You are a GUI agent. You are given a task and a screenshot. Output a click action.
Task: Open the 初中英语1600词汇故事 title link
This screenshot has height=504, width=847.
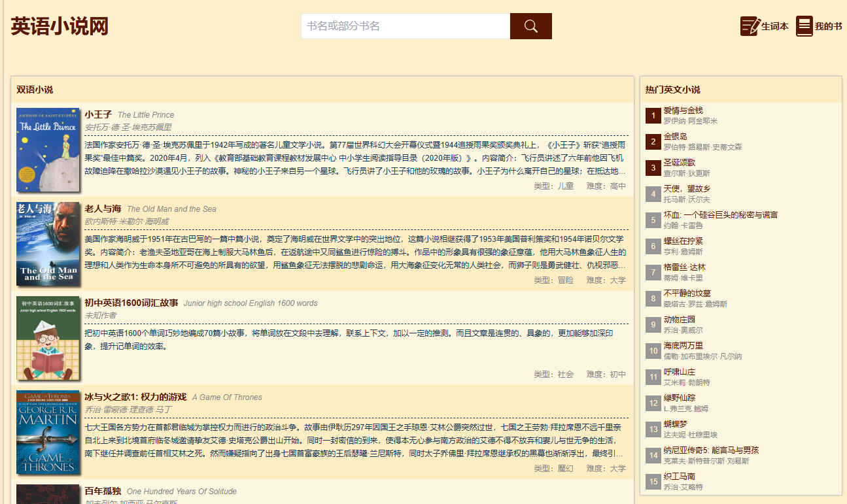pyautogui.click(x=131, y=303)
